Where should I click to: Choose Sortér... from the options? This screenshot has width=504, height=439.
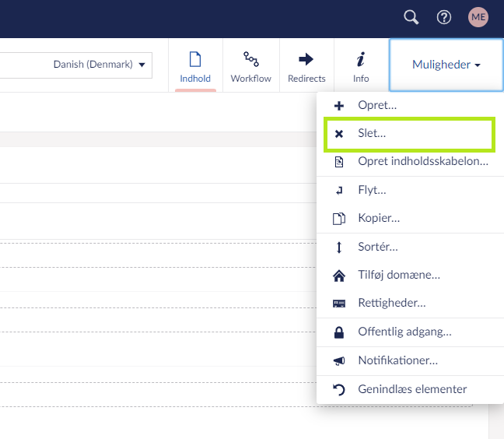pos(377,247)
